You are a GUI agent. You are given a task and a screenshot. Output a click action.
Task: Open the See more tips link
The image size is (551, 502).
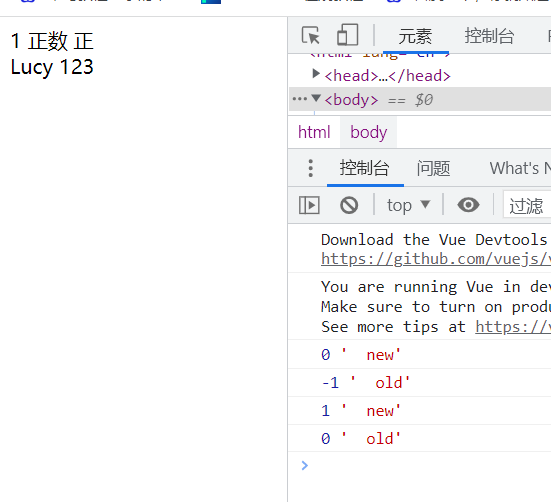coord(513,327)
